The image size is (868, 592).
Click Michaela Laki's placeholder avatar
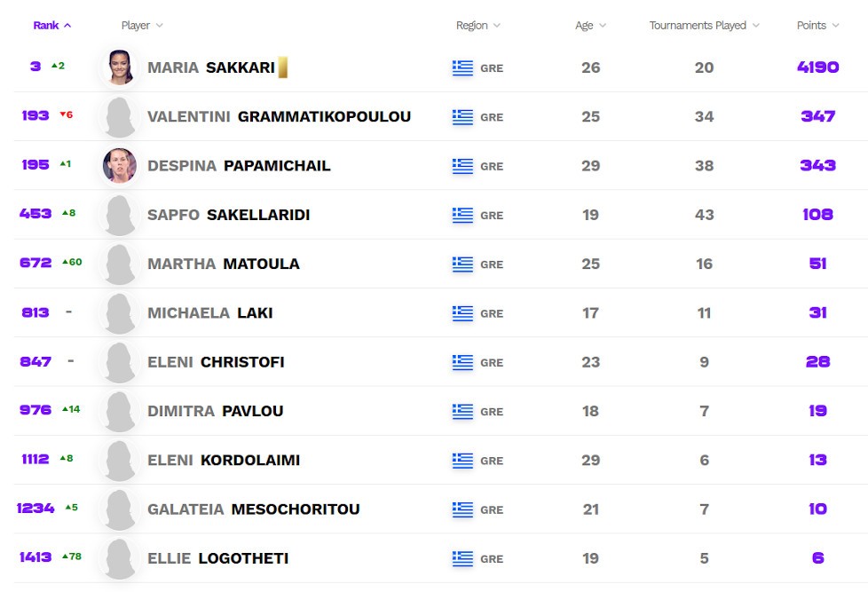120,313
